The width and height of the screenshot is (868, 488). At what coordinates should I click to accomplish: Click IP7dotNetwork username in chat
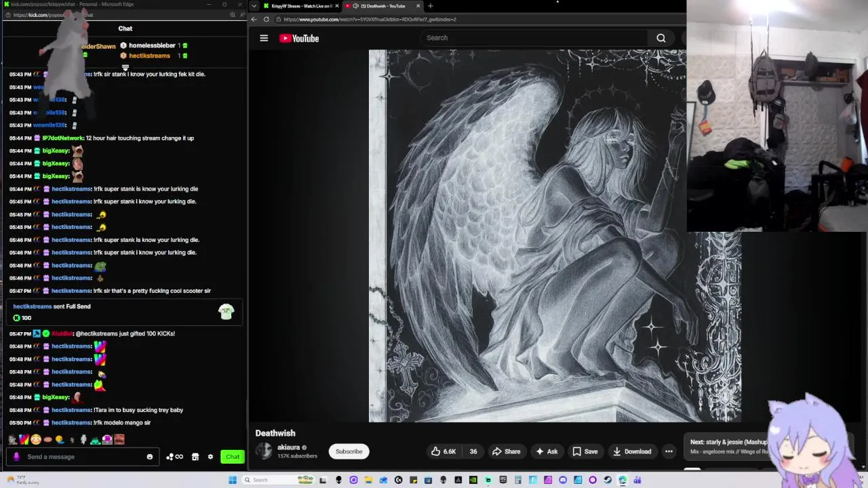click(63, 138)
